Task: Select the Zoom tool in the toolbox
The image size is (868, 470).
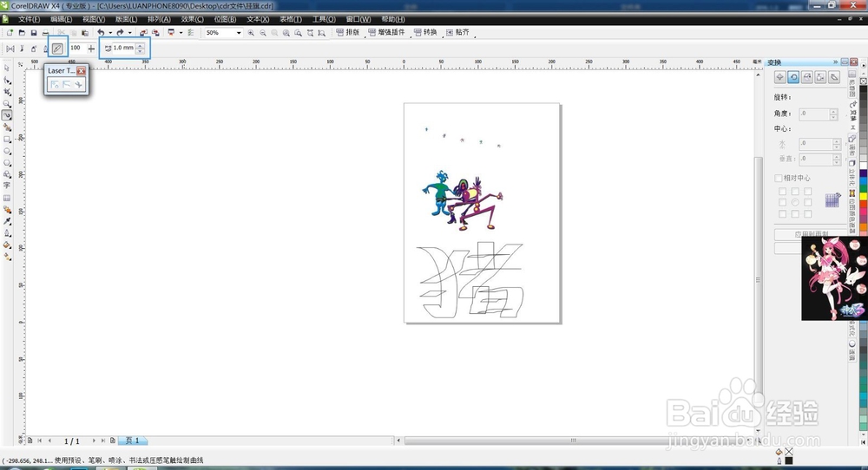Action: pos(7,103)
